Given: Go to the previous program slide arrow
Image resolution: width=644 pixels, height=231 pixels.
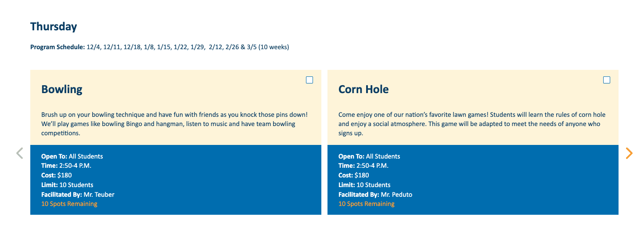Looking at the screenshot, I should coord(19,153).
